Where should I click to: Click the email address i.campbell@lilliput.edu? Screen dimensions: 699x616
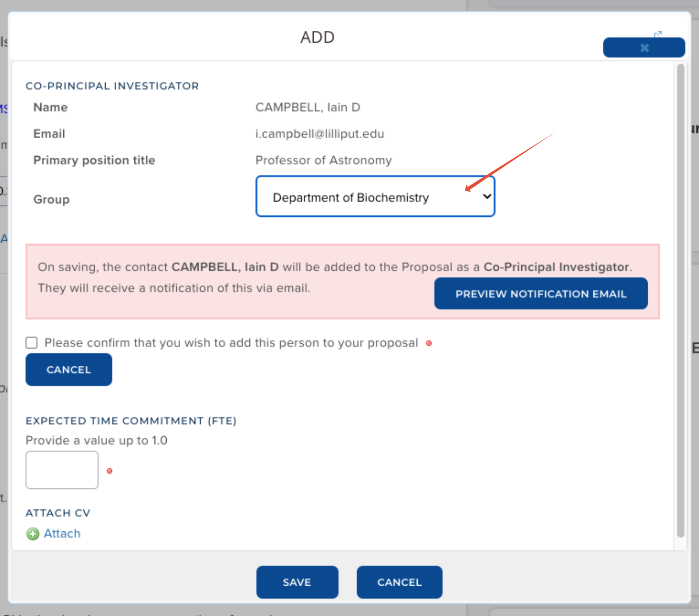click(319, 134)
